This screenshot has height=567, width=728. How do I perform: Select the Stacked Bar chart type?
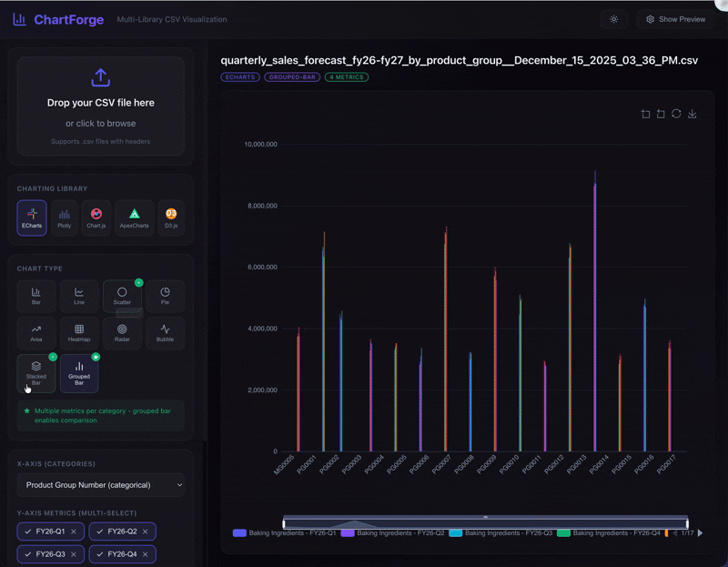[x=35, y=372]
